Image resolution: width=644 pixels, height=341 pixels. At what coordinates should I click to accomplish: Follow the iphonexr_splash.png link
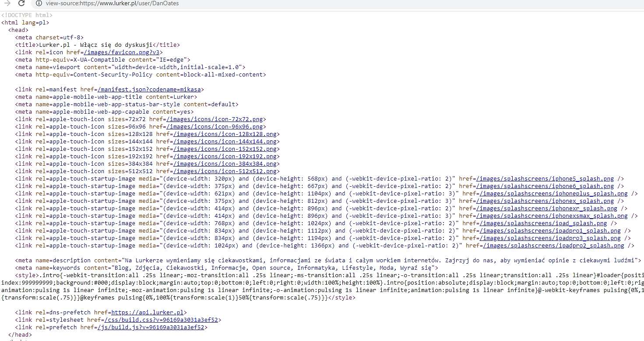[x=547, y=208]
